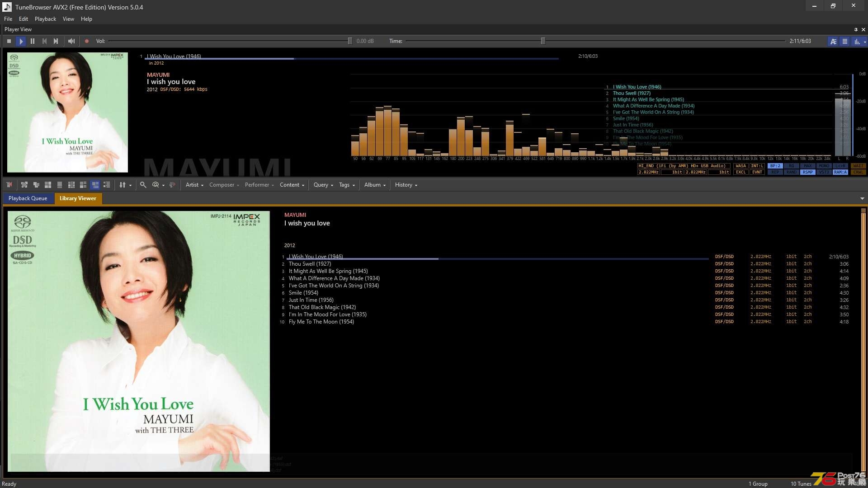
Task: Toggle the REP repeat indicator
Action: click(x=775, y=172)
